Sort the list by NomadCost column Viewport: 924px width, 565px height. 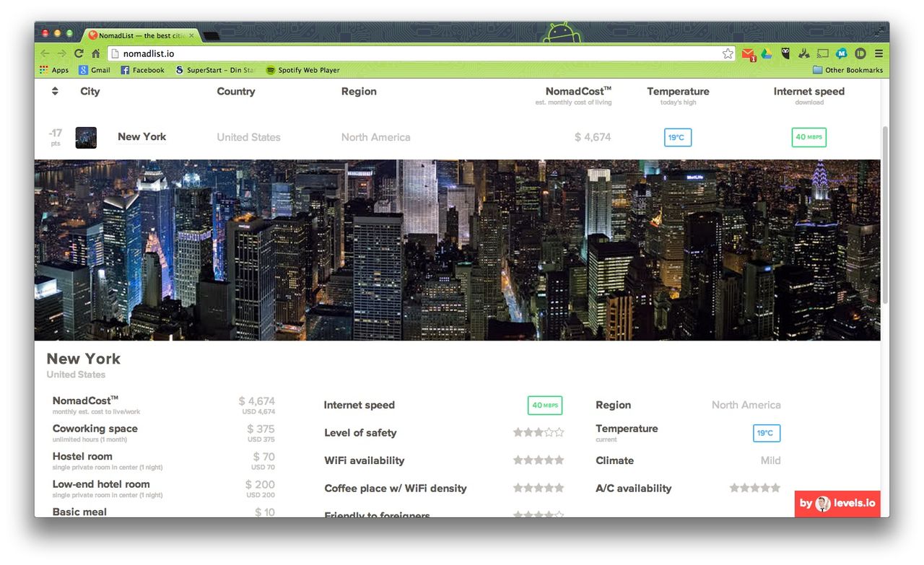pos(577,91)
